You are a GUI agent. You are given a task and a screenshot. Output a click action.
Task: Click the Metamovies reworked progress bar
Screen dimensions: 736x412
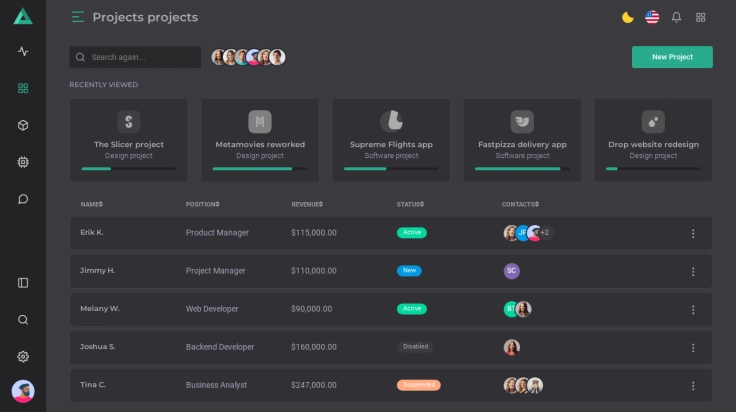tap(260, 169)
